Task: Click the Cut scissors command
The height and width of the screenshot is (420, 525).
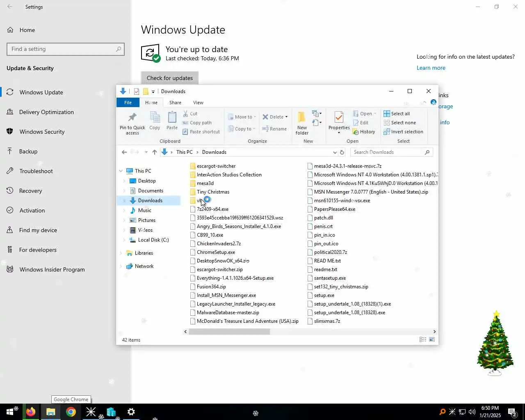Action: click(190, 114)
